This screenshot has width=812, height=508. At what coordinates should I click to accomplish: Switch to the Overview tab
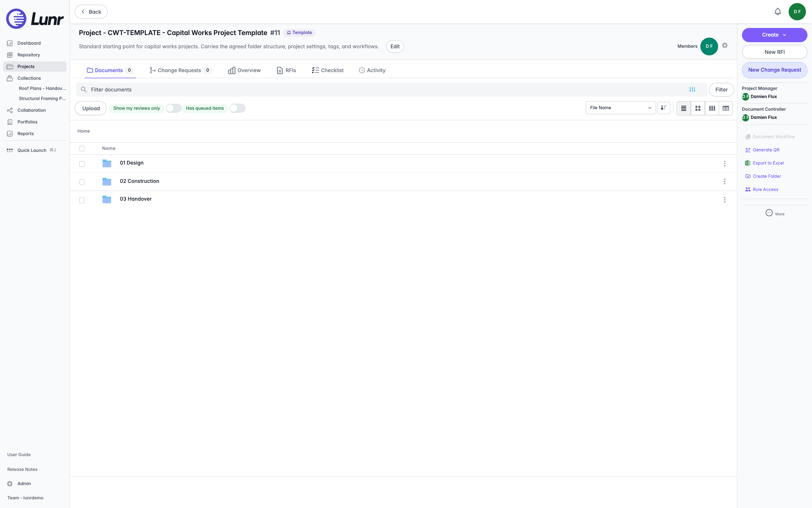tap(244, 70)
